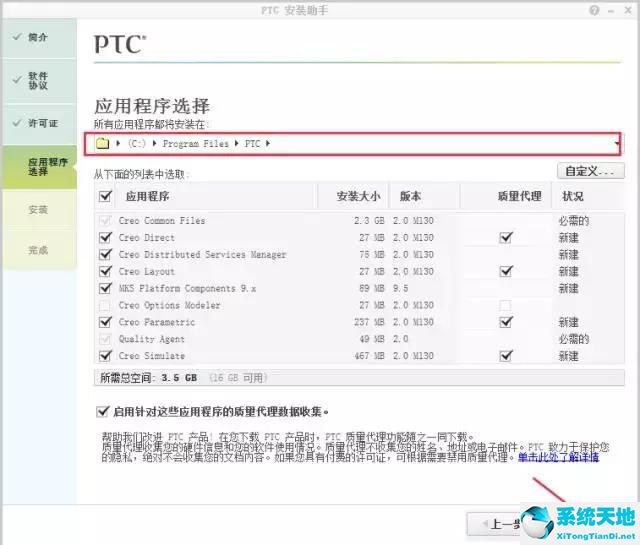
Task: Select the 安装 step in sidebar
Action: point(40,210)
